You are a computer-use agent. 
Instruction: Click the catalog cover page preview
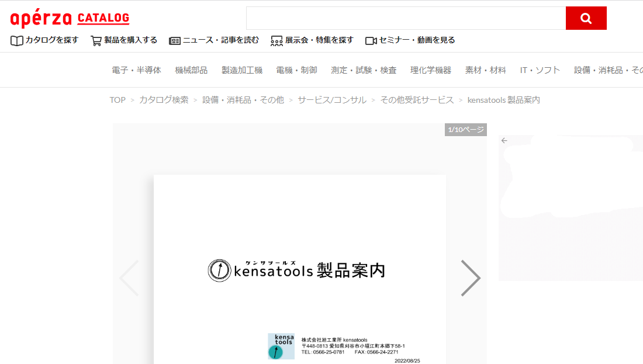pyautogui.click(x=300, y=269)
